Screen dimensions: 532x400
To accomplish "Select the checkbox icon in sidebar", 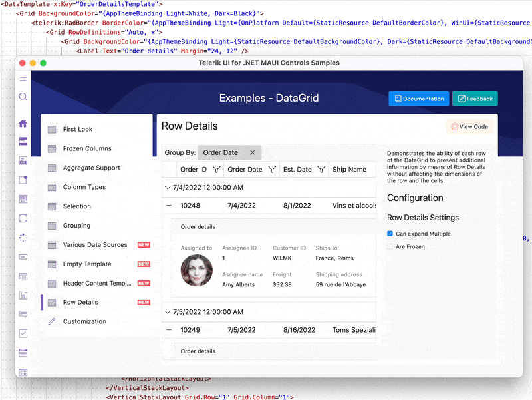I will (23, 333).
